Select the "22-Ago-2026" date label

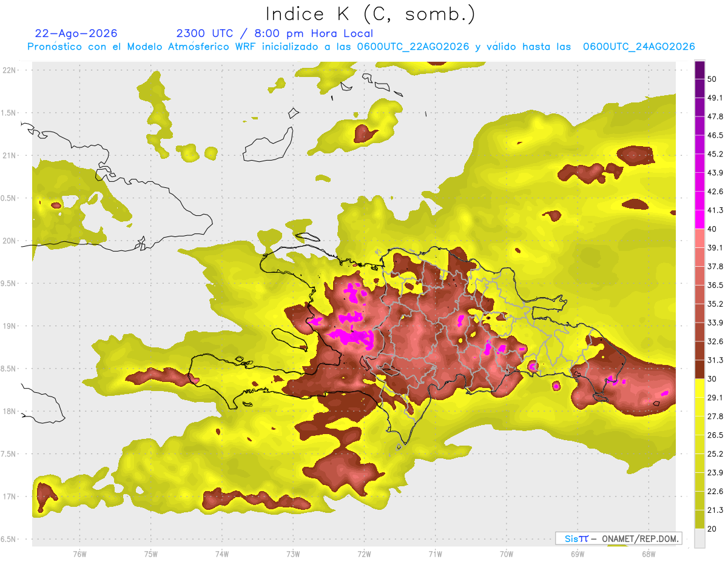pyautogui.click(x=76, y=33)
